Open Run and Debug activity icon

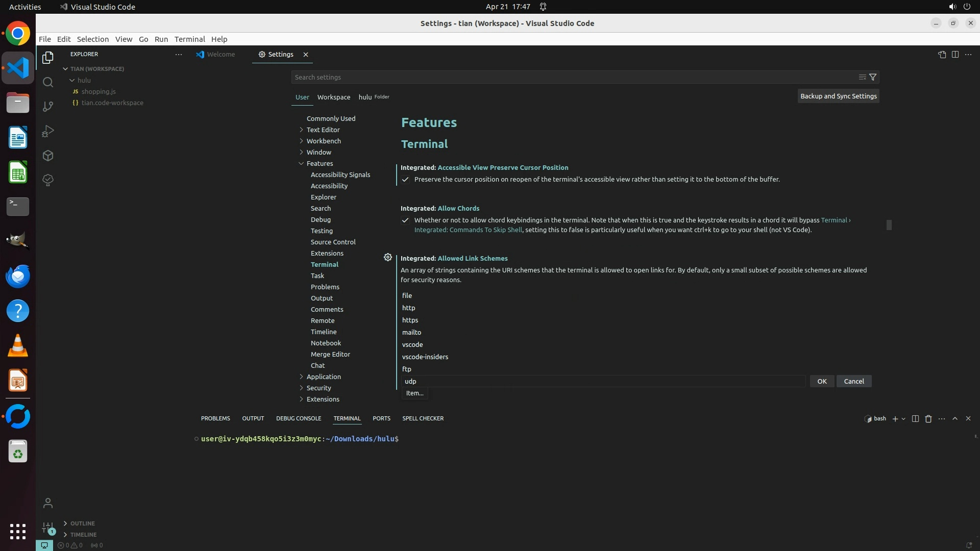(48, 131)
